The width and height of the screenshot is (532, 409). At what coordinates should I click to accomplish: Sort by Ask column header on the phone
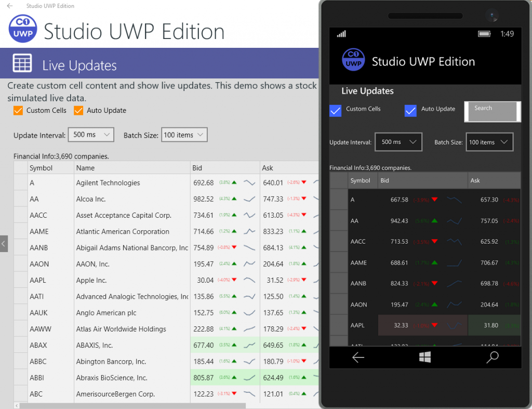click(495, 180)
